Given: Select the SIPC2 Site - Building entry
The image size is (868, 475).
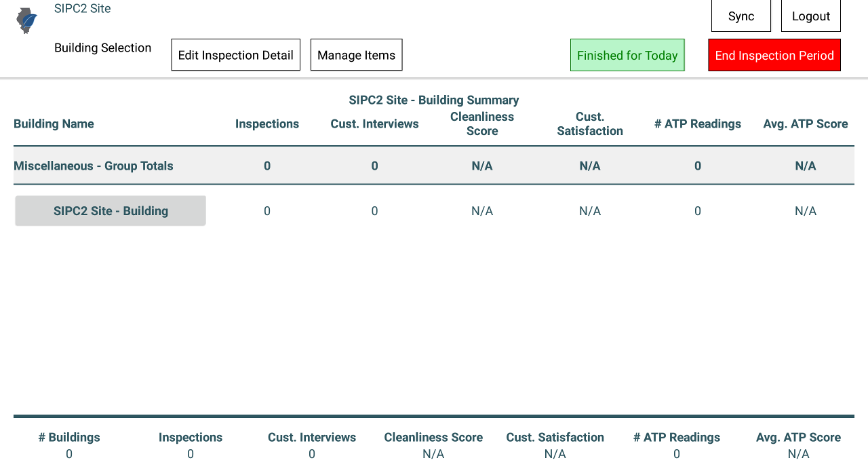Looking at the screenshot, I should click(x=111, y=211).
